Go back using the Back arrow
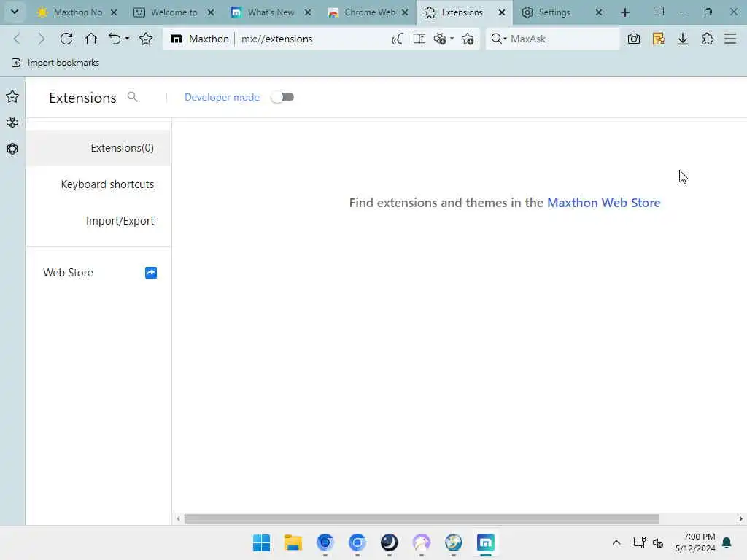 tap(18, 39)
